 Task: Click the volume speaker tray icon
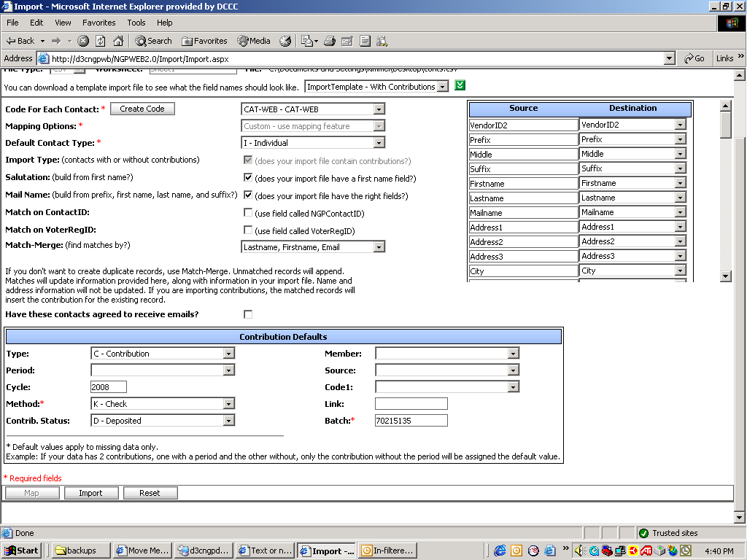pyautogui.click(x=580, y=551)
